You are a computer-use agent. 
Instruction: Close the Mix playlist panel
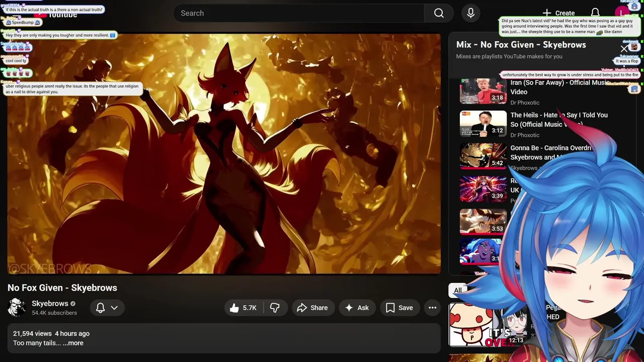click(624, 49)
